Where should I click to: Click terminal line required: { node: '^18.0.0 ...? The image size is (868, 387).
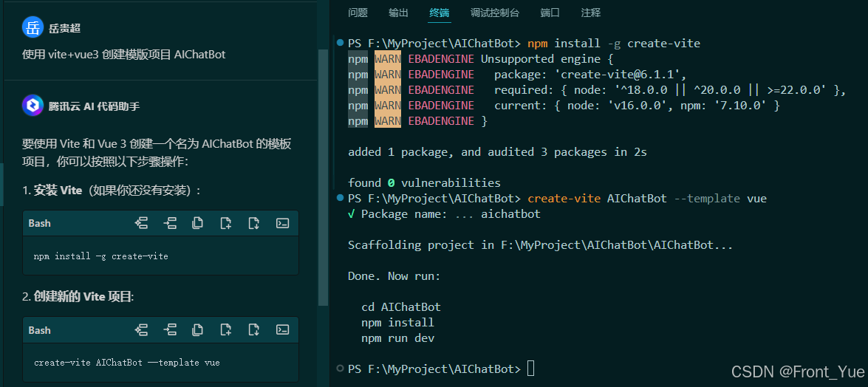coord(670,89)
